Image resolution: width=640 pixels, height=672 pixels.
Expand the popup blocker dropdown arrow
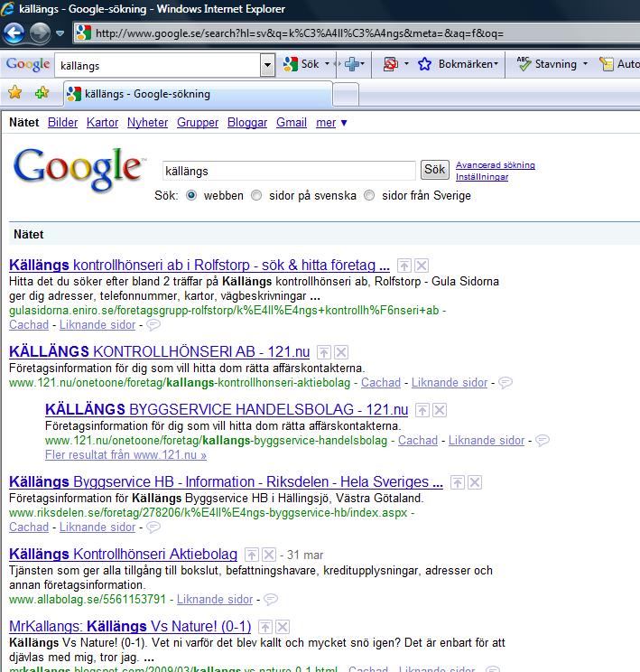click(x=406, y=64)
